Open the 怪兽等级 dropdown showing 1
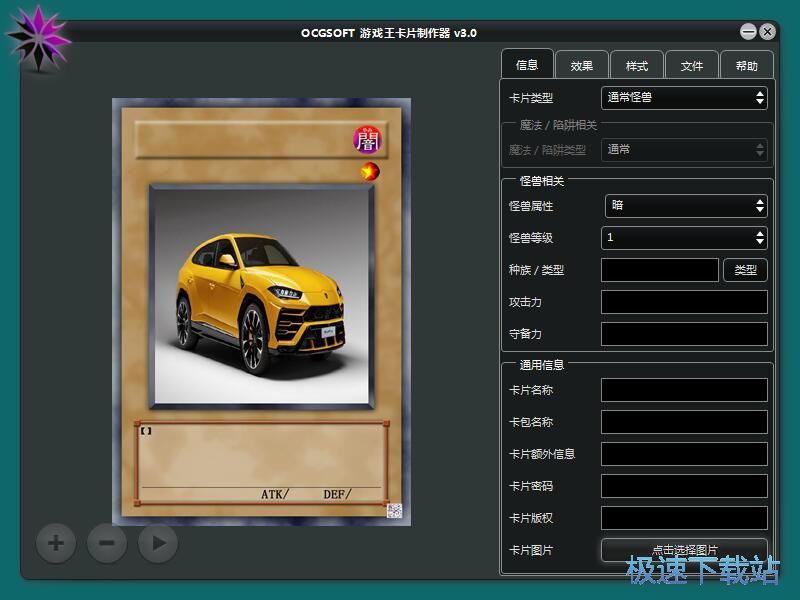This screenshot has height=600, width=800. tap(684, 238)
